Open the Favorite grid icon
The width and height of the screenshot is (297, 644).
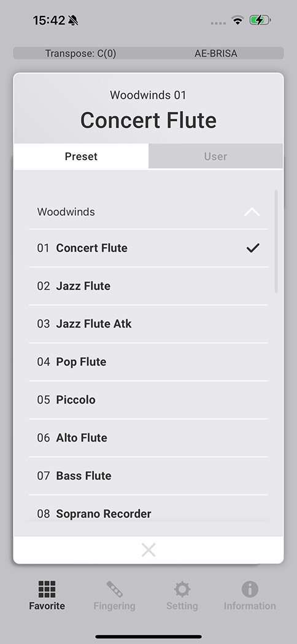tap(47, 589)
